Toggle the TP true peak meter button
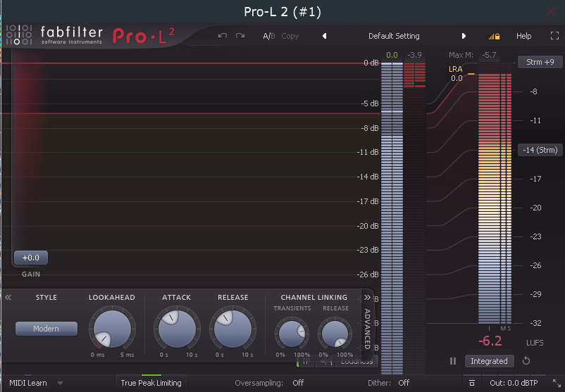 click(306, 361)
